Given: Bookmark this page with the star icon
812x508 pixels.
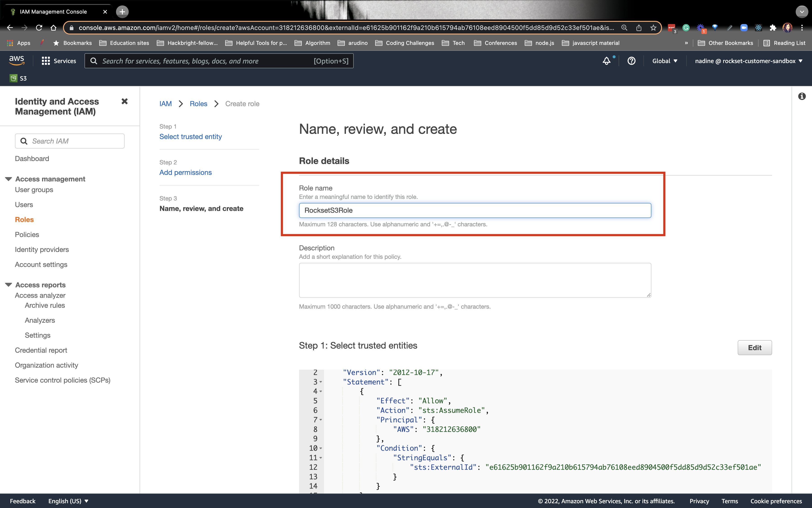Looking at the screenshot, I should (653, 28).
